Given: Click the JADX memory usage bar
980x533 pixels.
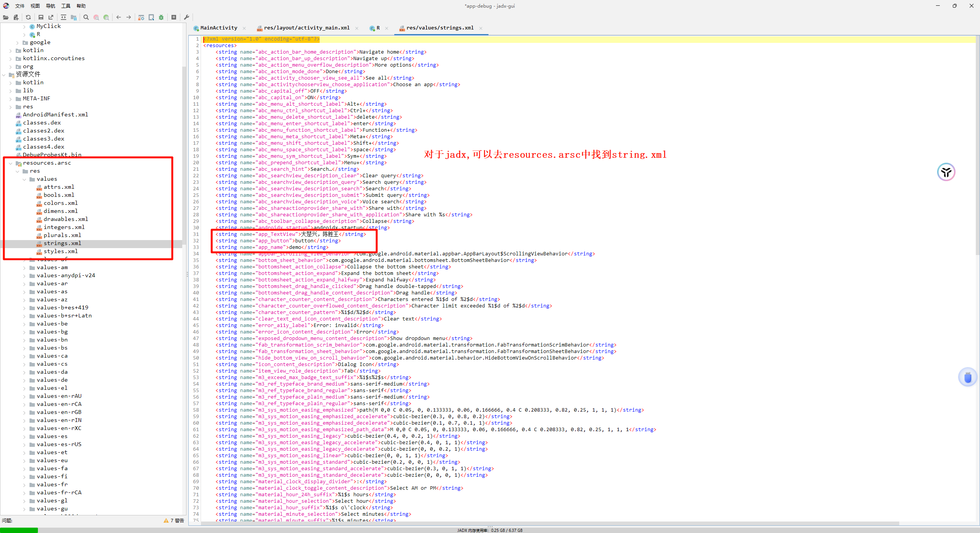Looking at the screenshot, I should (x=490, y=530).
